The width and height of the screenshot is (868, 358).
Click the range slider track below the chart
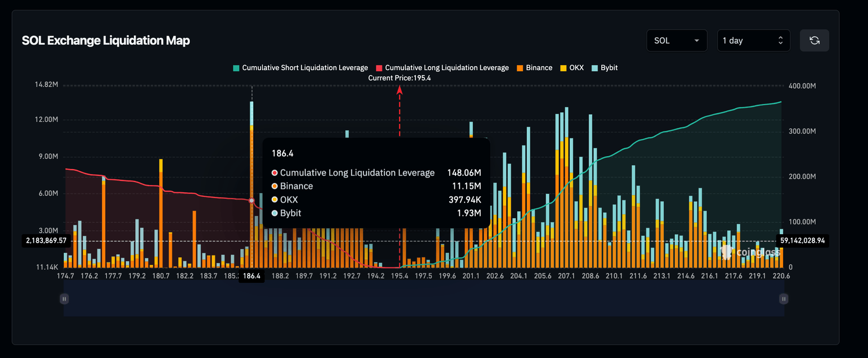point(424,304)
